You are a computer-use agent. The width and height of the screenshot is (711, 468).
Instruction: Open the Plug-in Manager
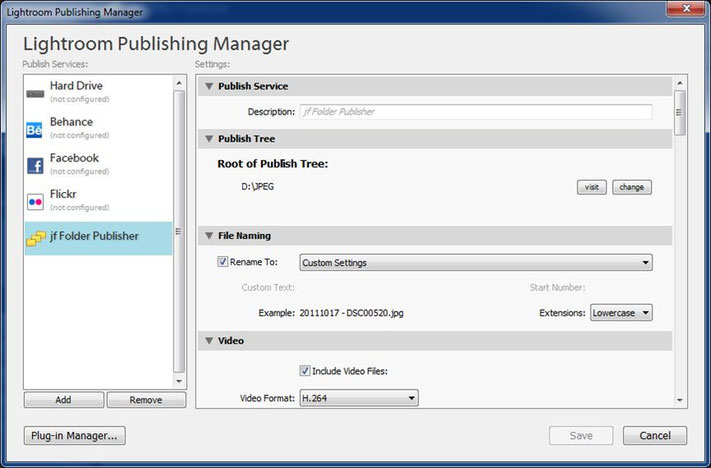click(74, 436)
